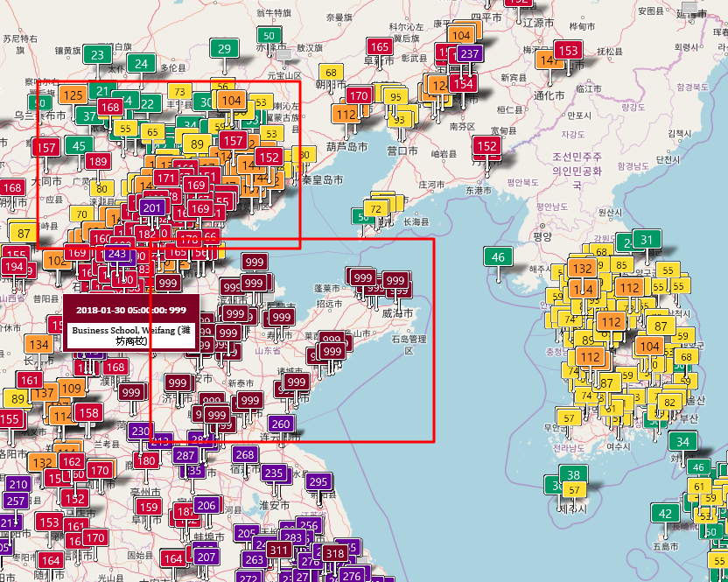The width and height of the screenshot is (728, 582).
Task: Select the purple marker showing 295
Action: [318, 482]
